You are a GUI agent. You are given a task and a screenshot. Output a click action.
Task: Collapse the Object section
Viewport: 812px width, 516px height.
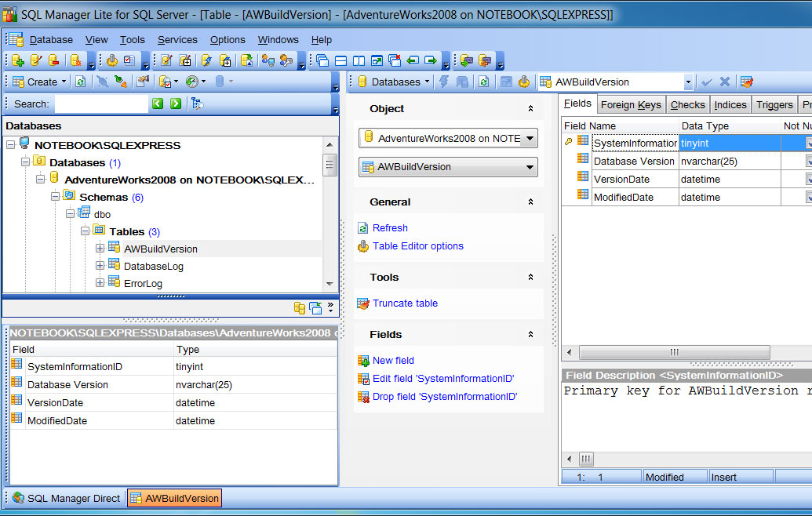(530, 109)
